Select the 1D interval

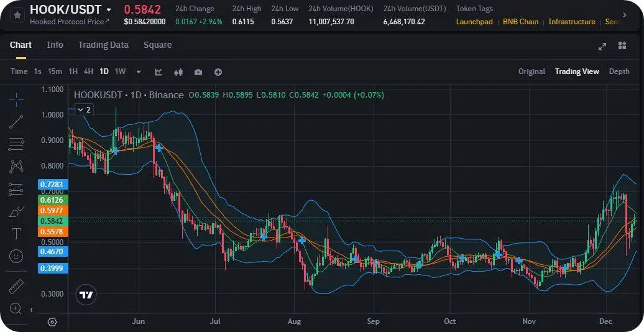click(x=104, y=71)
